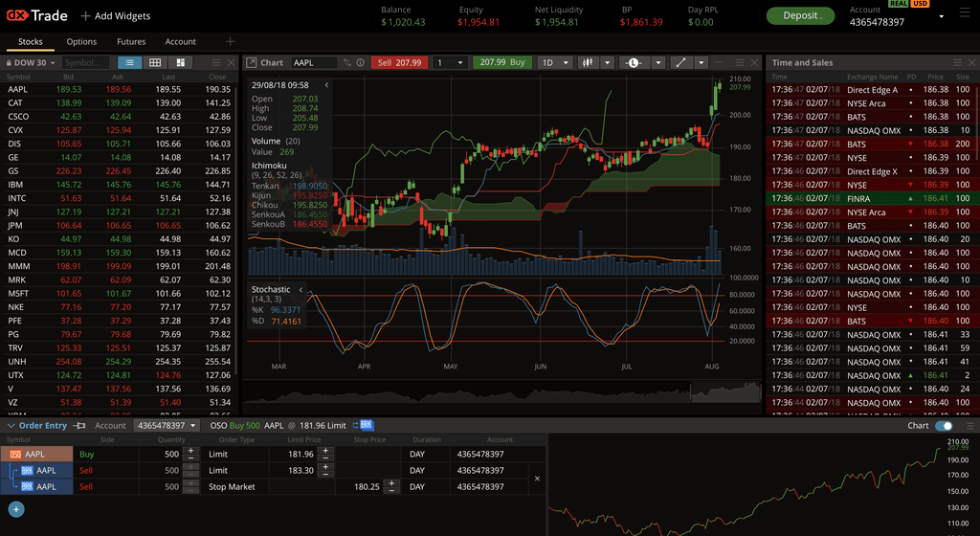Switch watchlist to tile layout view

pyautogui.click(x=181, y=62)
